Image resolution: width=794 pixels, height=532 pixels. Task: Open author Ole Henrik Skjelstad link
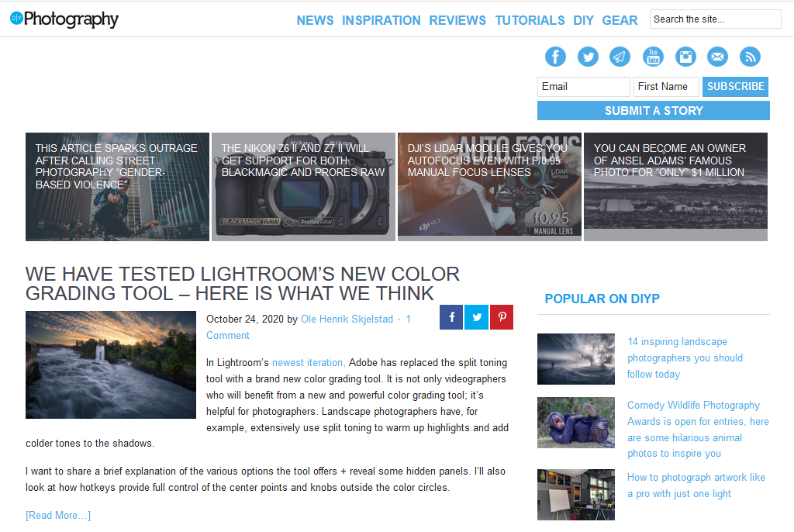coord(347,319)
